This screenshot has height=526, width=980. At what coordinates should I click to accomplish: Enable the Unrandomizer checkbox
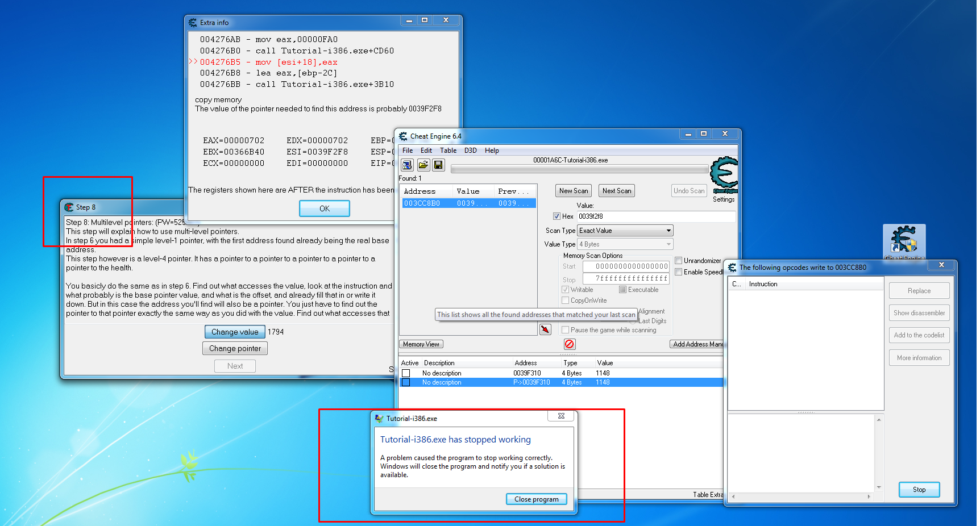[x=678, y=261]
